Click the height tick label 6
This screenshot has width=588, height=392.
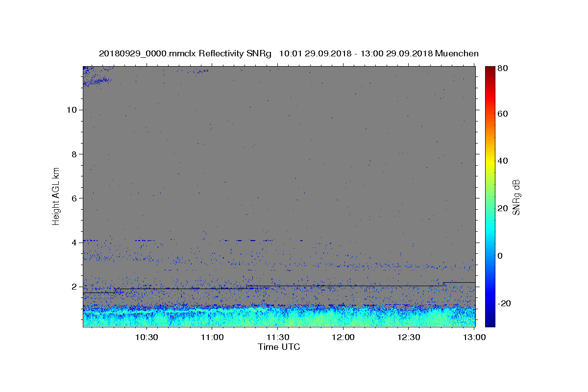coord(74,198)
